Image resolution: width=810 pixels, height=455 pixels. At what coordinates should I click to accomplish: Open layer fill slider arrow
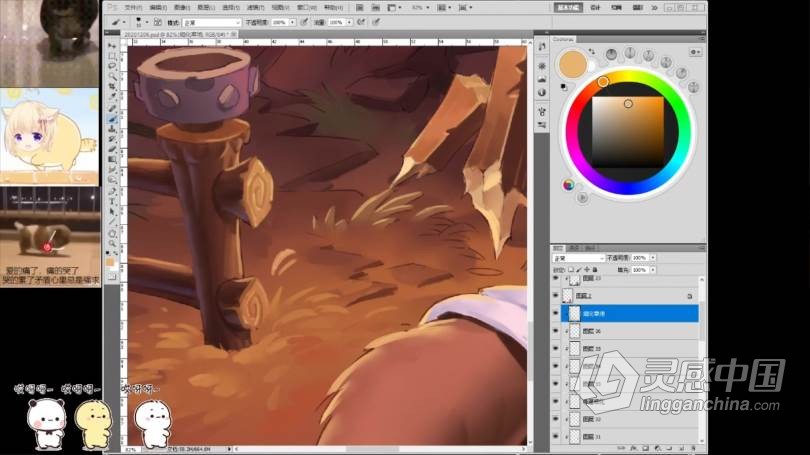652,270
